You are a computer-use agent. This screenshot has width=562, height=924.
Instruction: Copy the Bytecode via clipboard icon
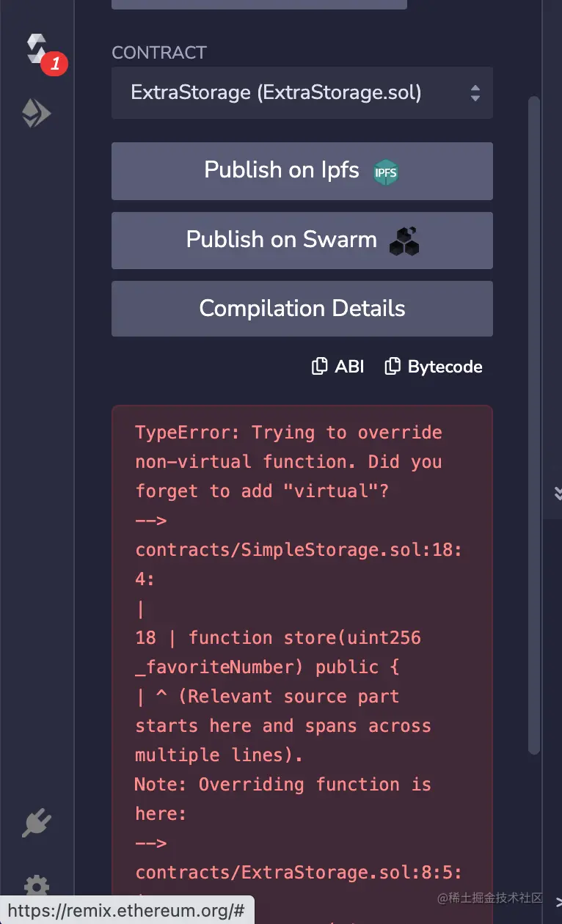tap(393, 367)
